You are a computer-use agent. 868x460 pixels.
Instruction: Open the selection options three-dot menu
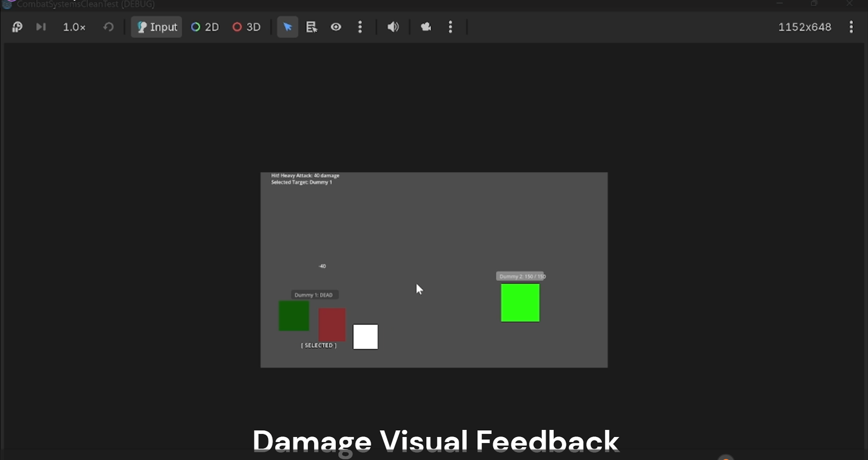pos(360,27)
